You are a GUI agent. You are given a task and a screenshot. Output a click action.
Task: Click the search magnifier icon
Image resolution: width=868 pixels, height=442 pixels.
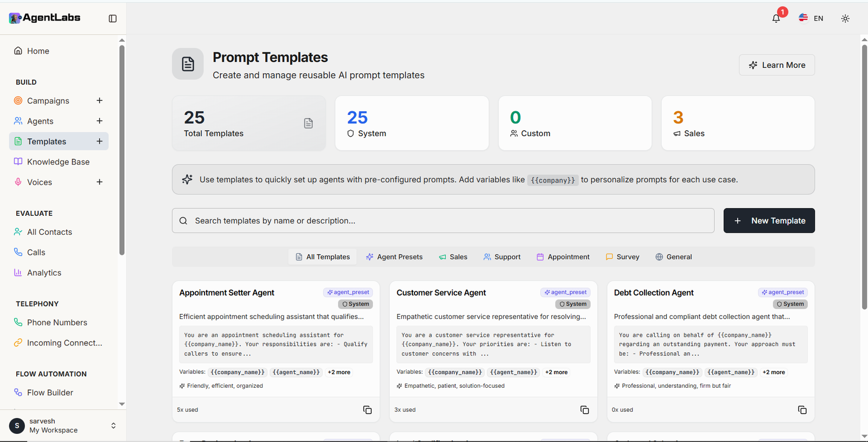tap(183, 221)
